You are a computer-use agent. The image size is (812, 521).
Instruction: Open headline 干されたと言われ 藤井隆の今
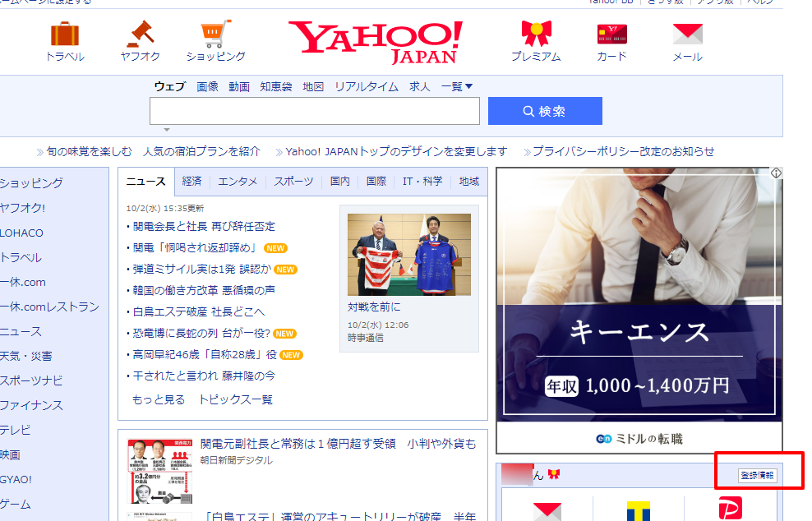pyautogui.click(x=204, y=376)
